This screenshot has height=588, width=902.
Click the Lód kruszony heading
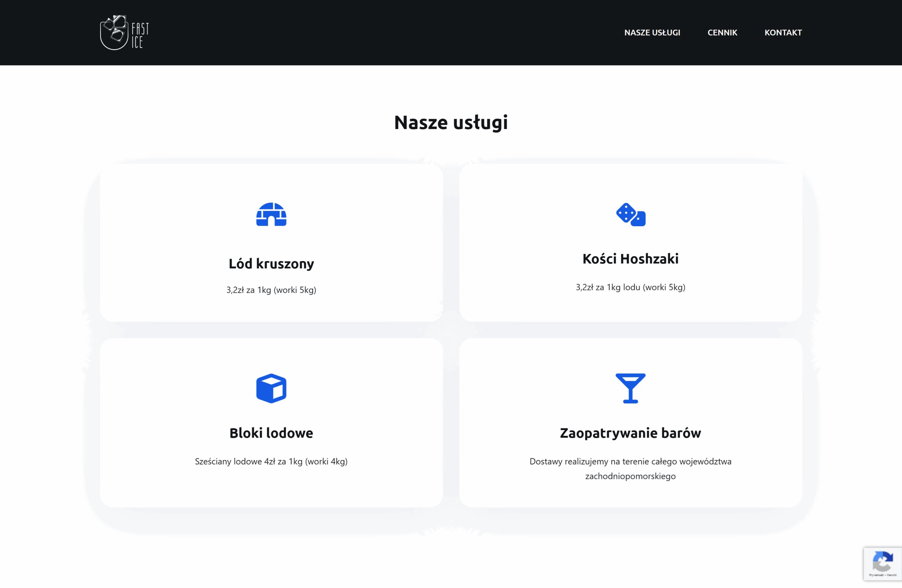271,264
